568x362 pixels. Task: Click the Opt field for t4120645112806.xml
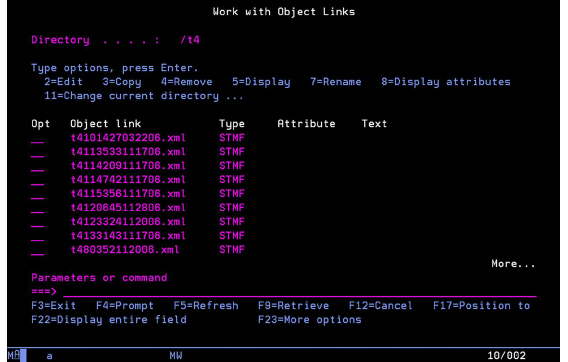click(38, 208)
